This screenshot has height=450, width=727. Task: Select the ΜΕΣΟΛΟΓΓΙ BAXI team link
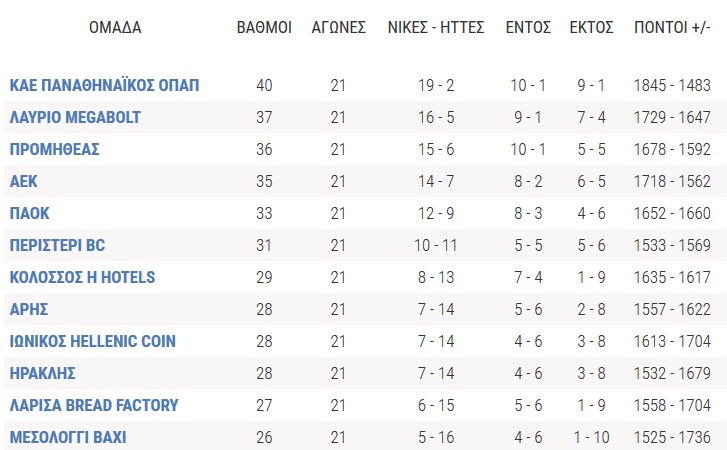point(68,437)
